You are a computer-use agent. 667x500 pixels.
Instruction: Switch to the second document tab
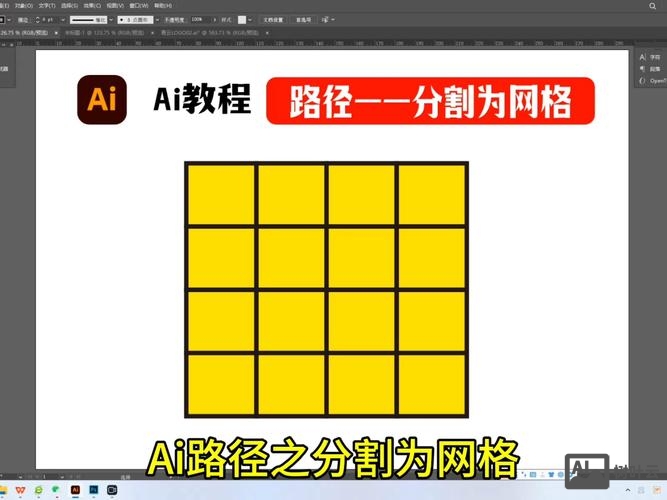click(x=104, y=33)
